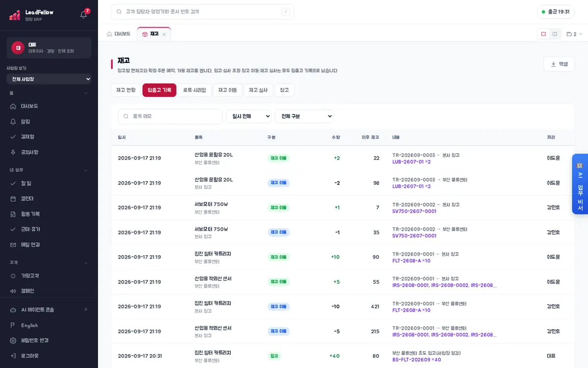Click the +40 quantity cell
588x368 pixels.
point(334,356)
